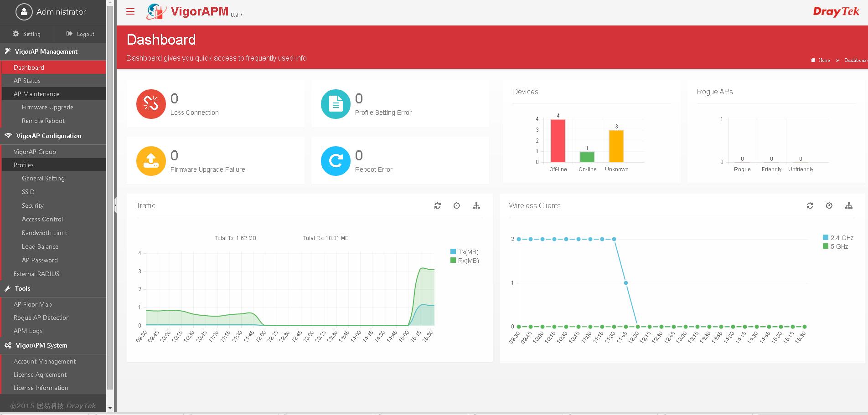Open the Wireless Clients clock icon
Image resolution: width=868 pixels, height=415 pixels.
(829, 206)
